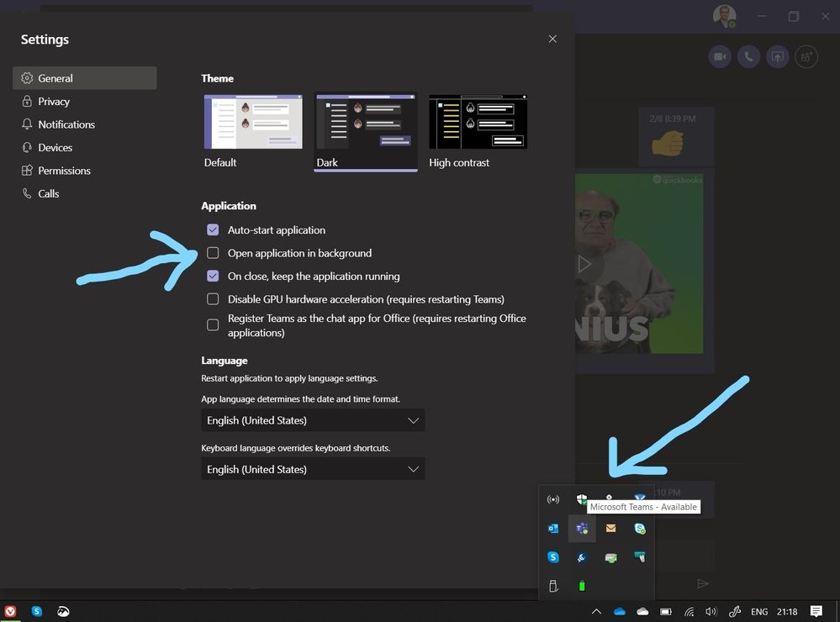Enable Open application in background
The width and height of the screenshot is (840, 622).
click(x=213, y=253)
